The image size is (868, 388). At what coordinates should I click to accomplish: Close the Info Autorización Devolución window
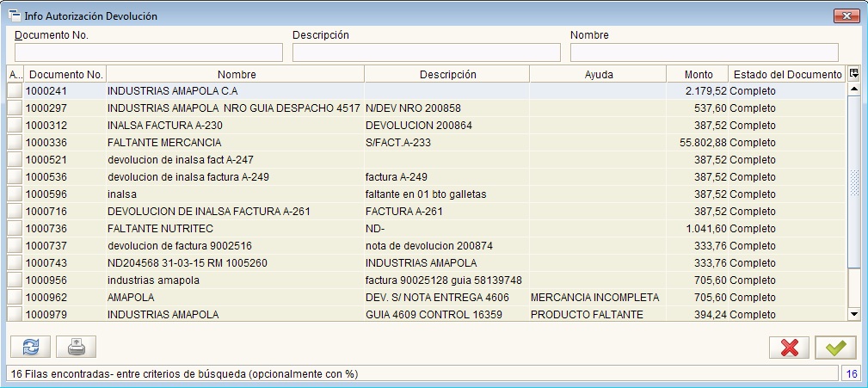[846, 16]
